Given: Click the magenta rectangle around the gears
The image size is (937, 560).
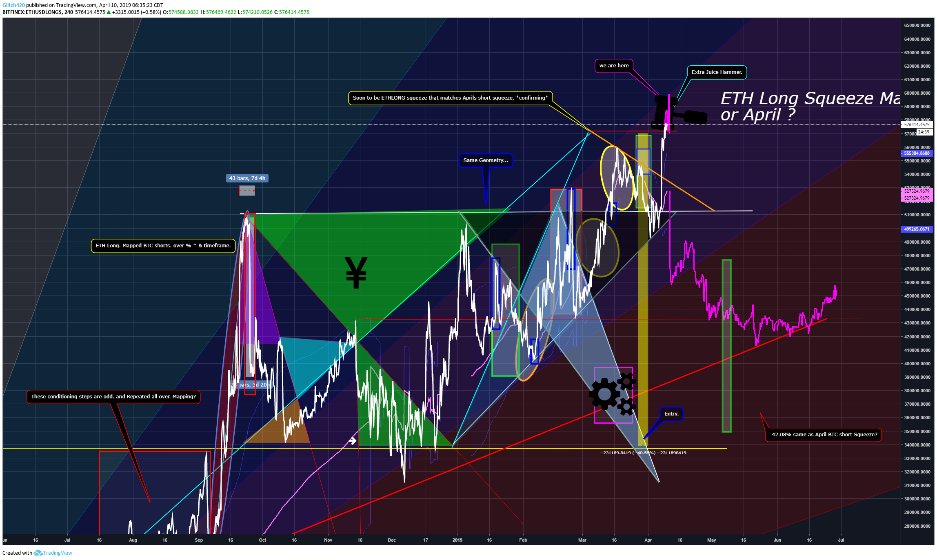Looking at the screenshot, I should tap(613, 395).
